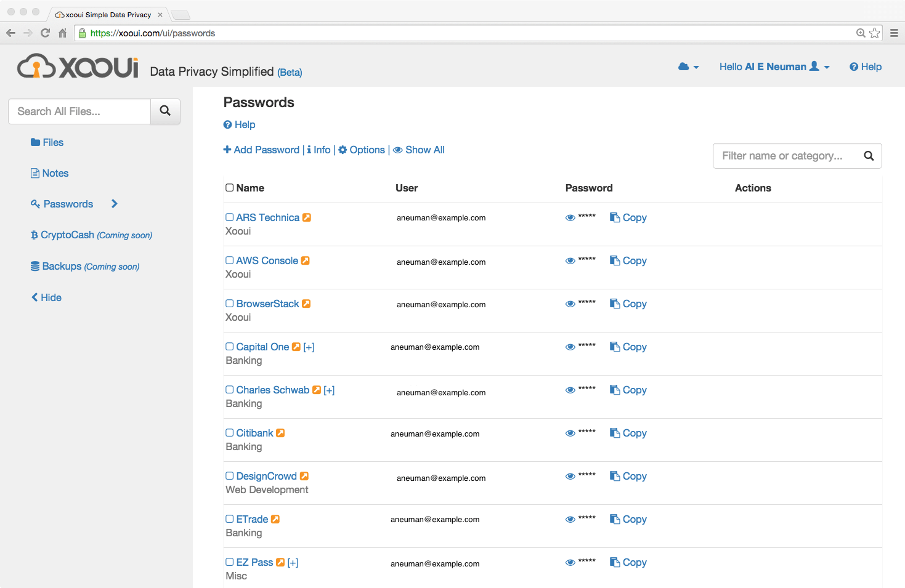Check the BrowserStack row checkbox
Screen dimensions: 905x588
[229, 304]
